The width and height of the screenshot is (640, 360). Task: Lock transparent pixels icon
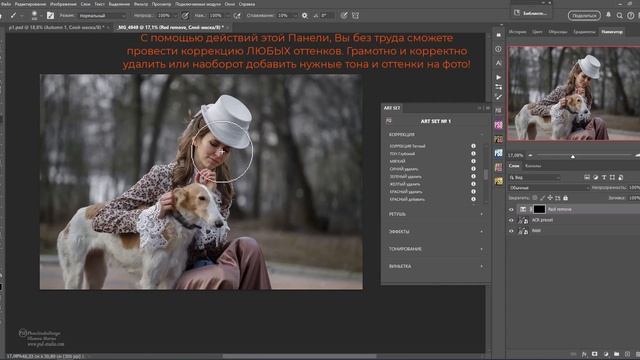[x=535, y=198]
